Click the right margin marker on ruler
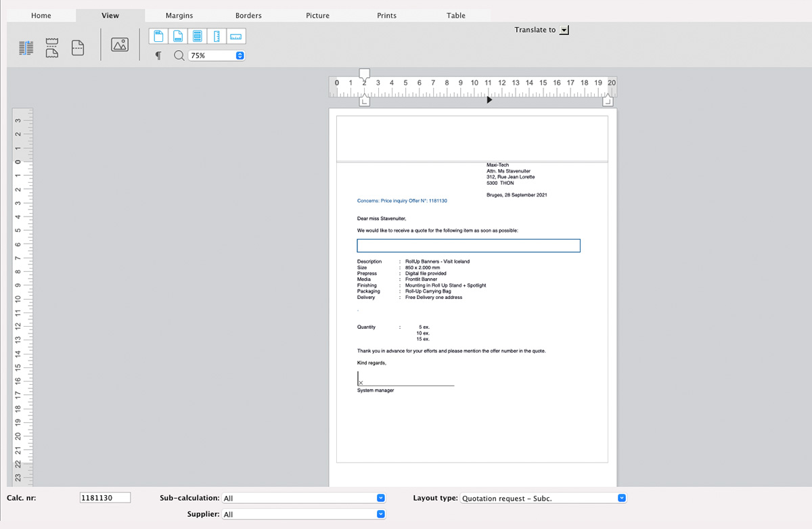The width and height of the screenshot is (812, 529). click(x=608, y=101)
